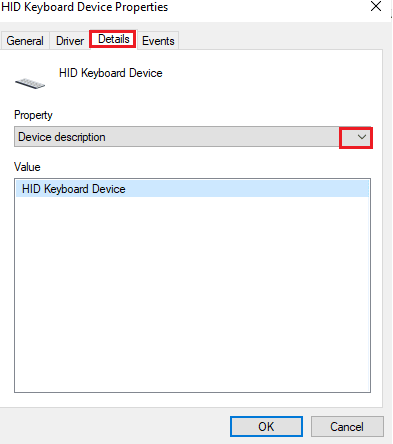Click the Value list box bottom border area
393x444 pixels.
tap(192, 392)
